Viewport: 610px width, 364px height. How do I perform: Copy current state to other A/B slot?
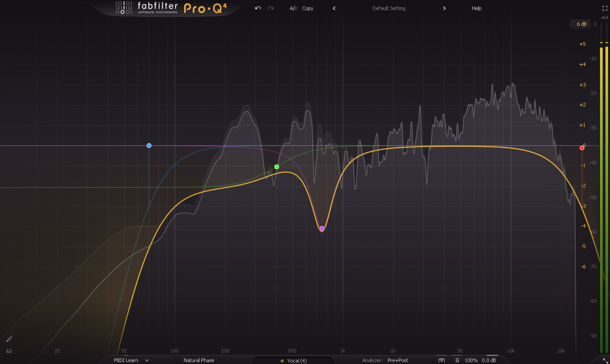pyautogui.click(x=308, y=8)
